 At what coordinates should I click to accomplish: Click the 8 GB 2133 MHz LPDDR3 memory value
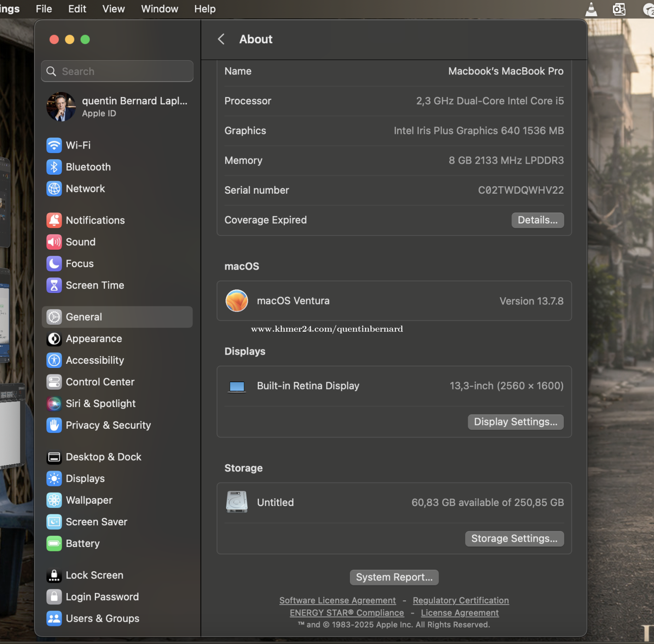point(506,161)
